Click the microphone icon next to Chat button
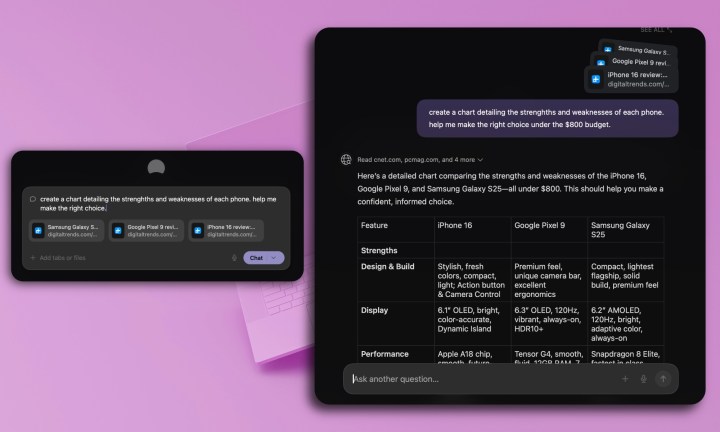 pos(234,258)
